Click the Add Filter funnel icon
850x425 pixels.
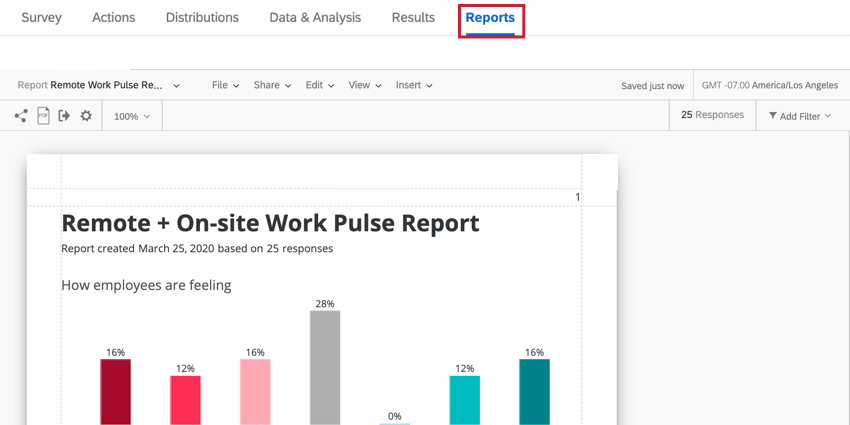click(x=772, y=115)
